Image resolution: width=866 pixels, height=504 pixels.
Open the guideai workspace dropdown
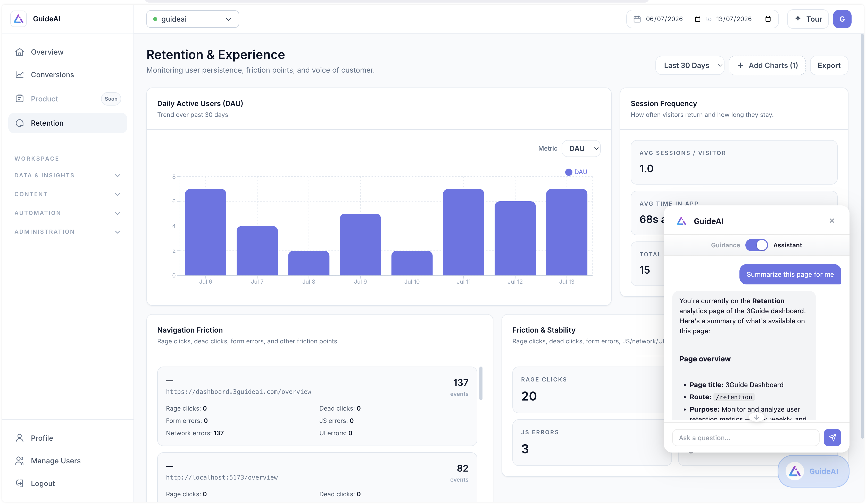193,19
